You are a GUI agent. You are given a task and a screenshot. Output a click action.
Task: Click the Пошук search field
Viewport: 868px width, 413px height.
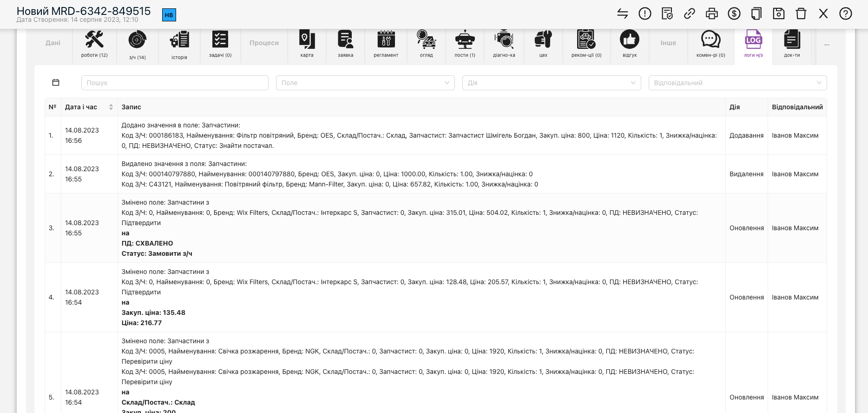175,83
